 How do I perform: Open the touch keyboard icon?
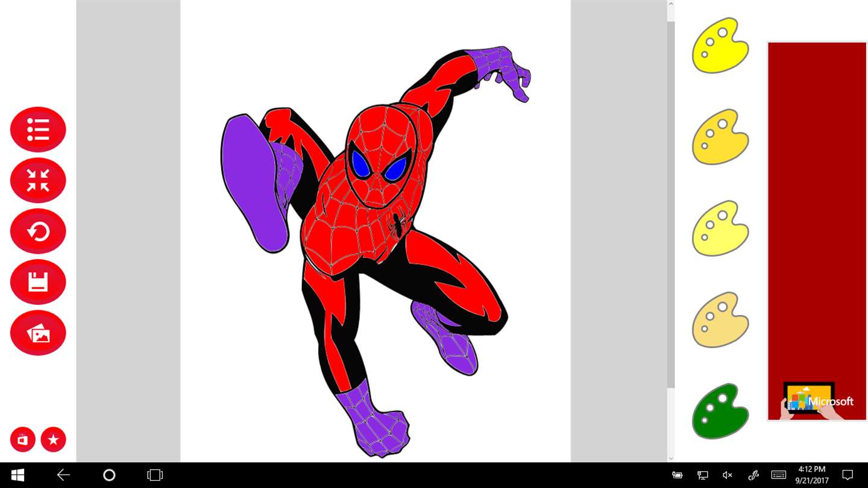[x=778, y=475]
